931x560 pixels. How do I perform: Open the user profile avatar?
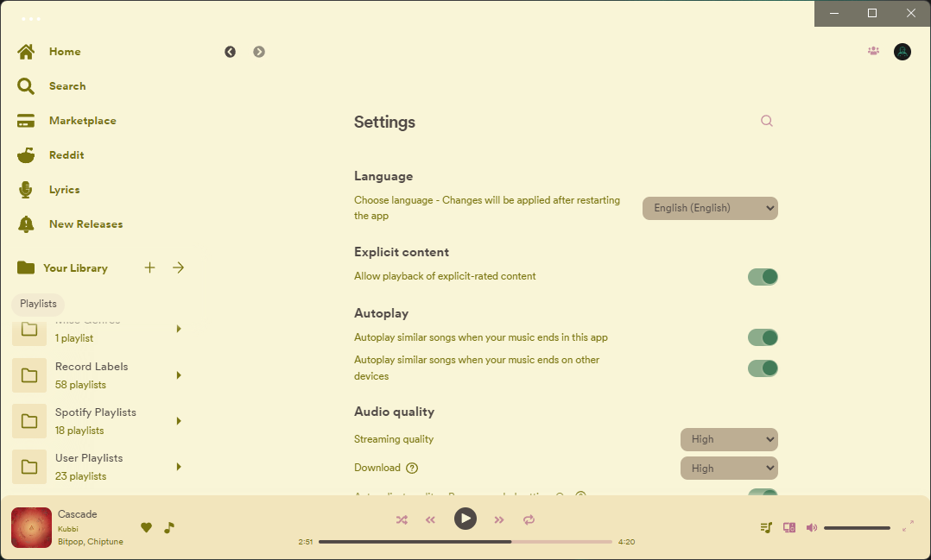[x=902, y=52]
